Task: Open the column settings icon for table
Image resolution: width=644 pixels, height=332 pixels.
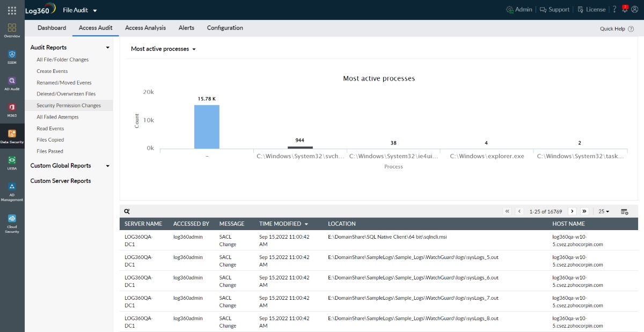Action: pos(625,211)
